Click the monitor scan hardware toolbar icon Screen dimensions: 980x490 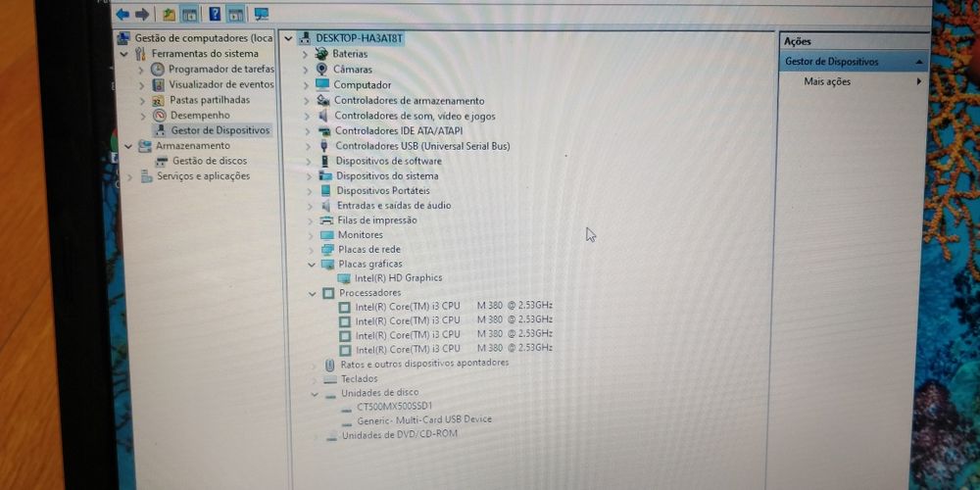[x=262, y=14]
